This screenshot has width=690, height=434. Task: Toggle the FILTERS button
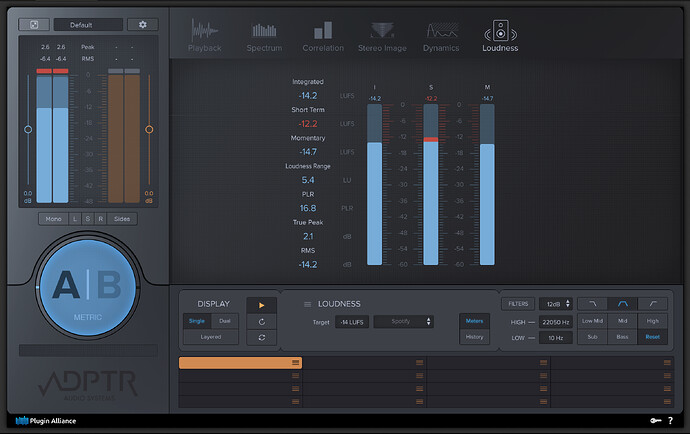[x=518, y=304]
